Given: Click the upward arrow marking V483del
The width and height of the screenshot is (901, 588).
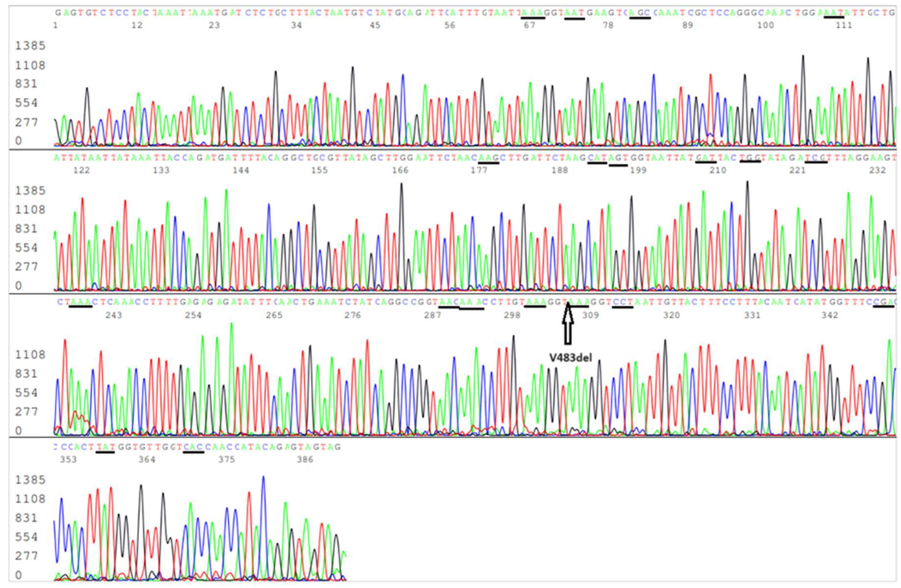Looking at the screenshot, I should click(x=568, y=324).
